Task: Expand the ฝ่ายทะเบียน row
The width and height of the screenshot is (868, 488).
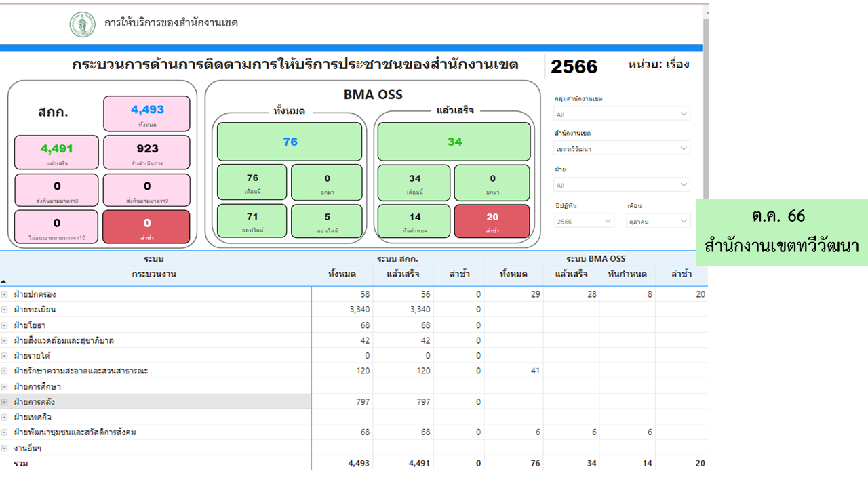Action: point(4,310)
